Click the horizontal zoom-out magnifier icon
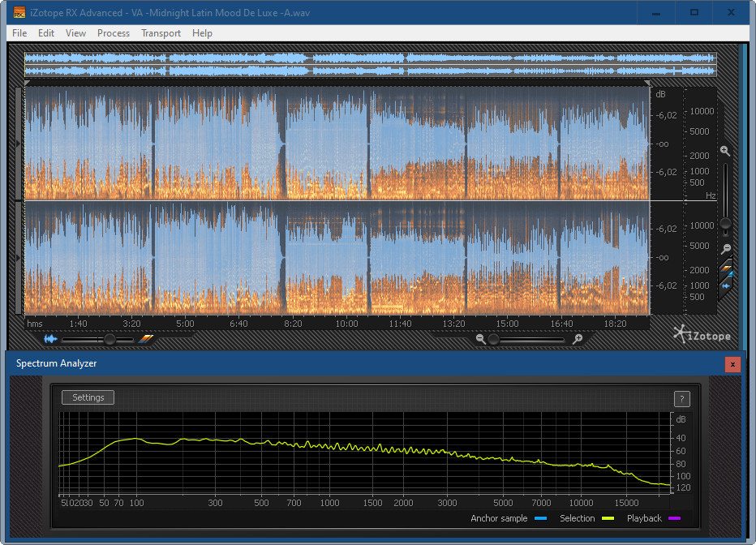 tap(481, 339)
